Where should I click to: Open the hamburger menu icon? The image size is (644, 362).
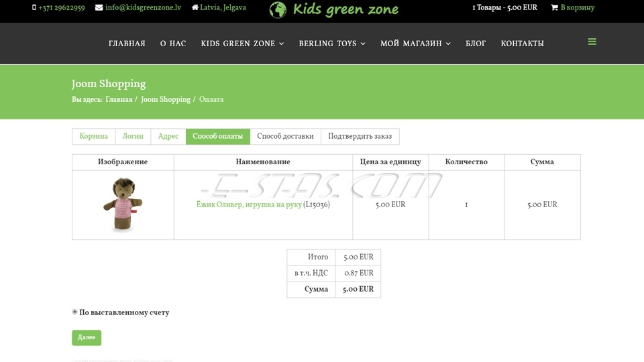point(592,42)
